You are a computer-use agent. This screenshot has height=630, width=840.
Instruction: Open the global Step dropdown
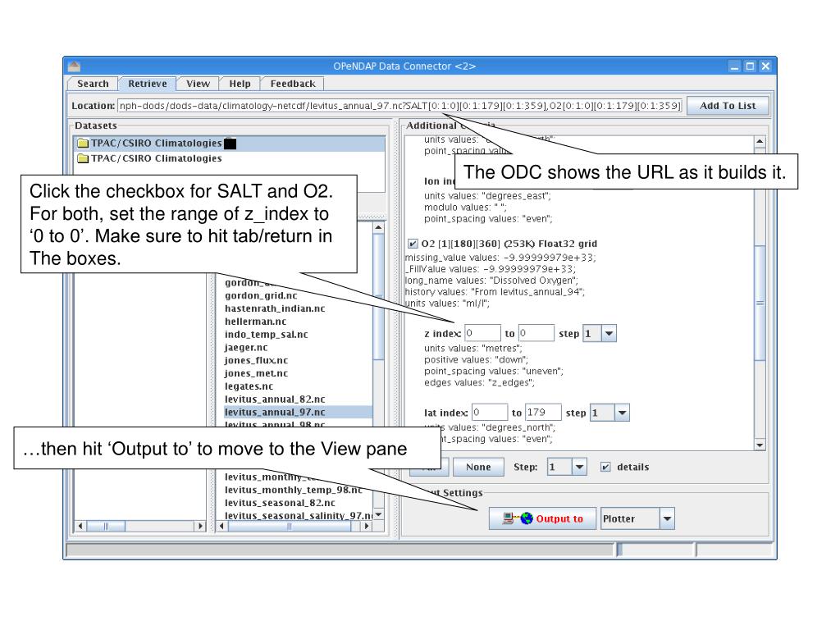(x=580, y=467)
